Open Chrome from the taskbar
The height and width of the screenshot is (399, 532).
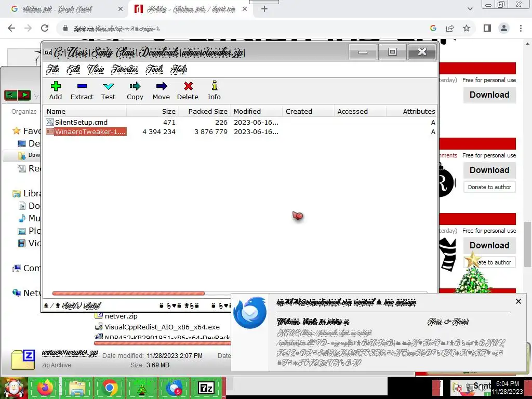(110, 388)
